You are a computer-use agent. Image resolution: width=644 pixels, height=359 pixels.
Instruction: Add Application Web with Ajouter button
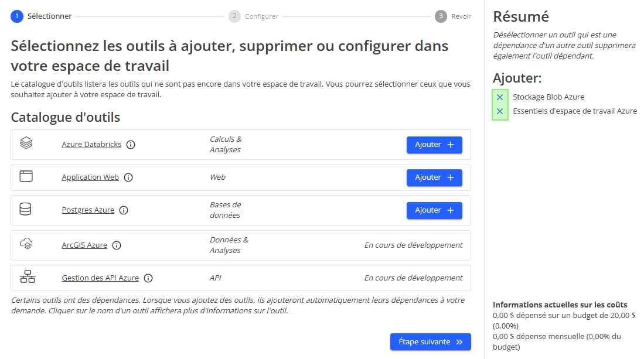click(434, 177)
